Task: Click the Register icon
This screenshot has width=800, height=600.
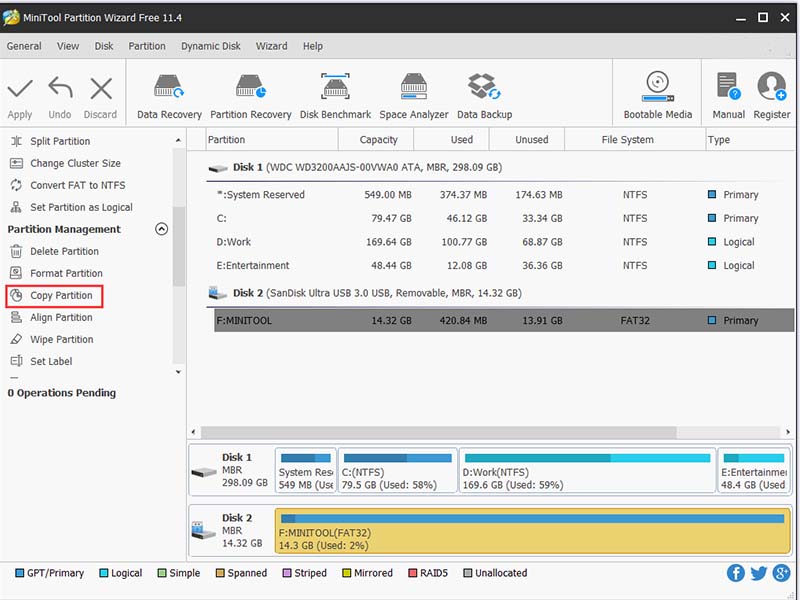Action: [771, 87]
